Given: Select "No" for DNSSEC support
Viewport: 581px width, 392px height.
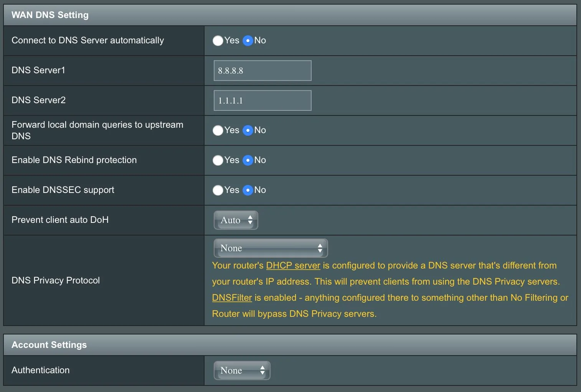Looking at the screenshot, I should [x=248, y=190].
